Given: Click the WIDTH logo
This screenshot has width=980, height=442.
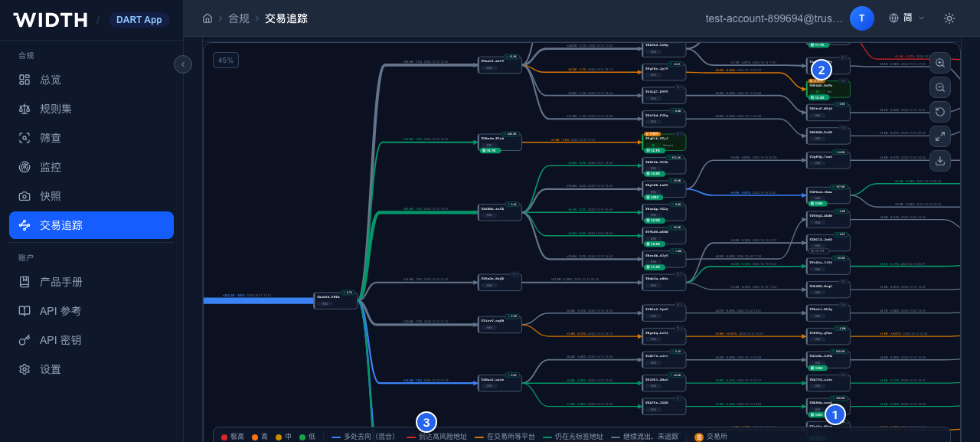Looking at the screenshot, I should click(51, 19).
